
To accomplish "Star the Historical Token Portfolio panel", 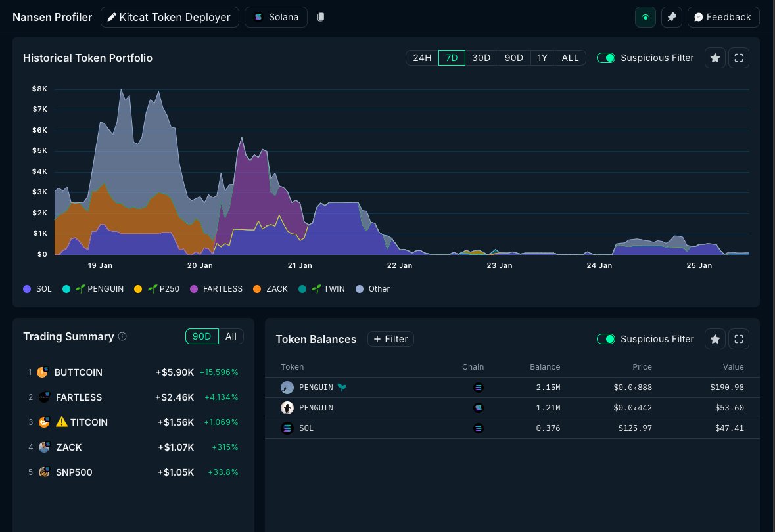I will click(x=715, y=58).
